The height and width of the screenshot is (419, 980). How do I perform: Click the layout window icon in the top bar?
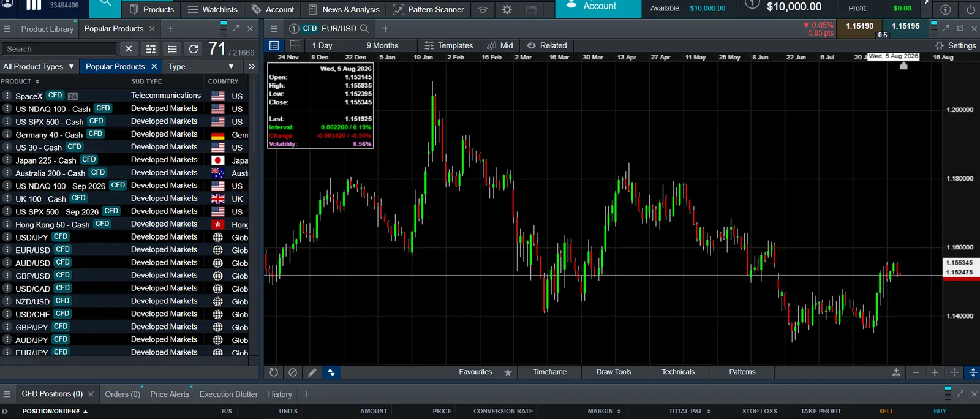click(x=531, y=9)
